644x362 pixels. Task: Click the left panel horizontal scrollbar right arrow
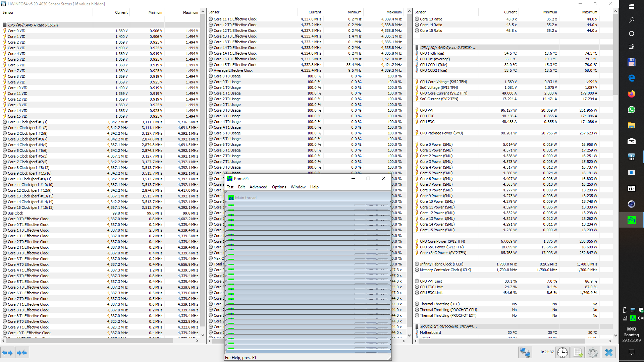(197, 341)
